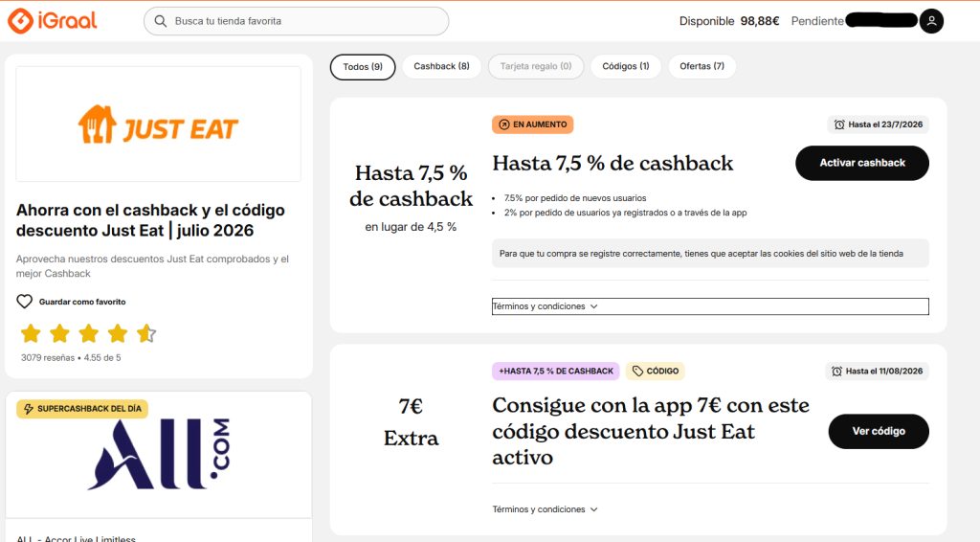Click the heart favorite icon
The height and width of the screenshot is (542, 980).
(x=24, y=302)
